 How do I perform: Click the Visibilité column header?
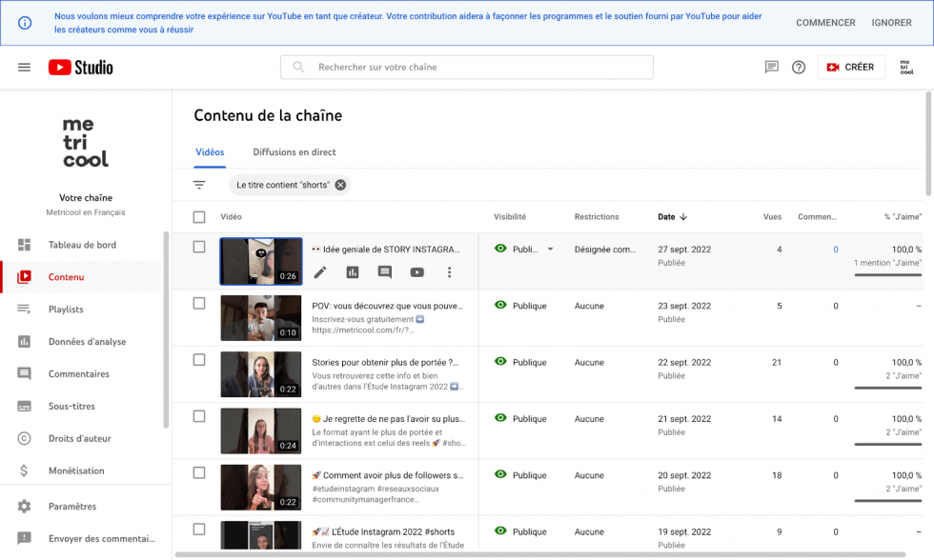(x=509, y=216)
